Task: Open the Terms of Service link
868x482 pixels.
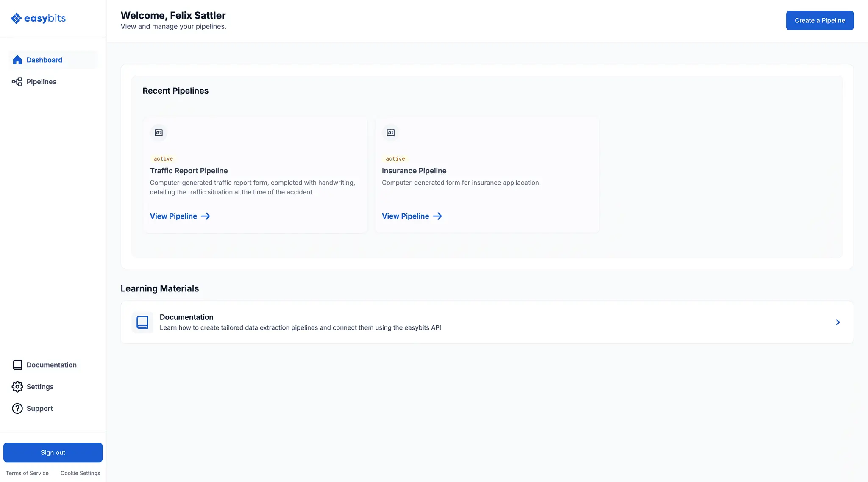Action: (27, 473)
